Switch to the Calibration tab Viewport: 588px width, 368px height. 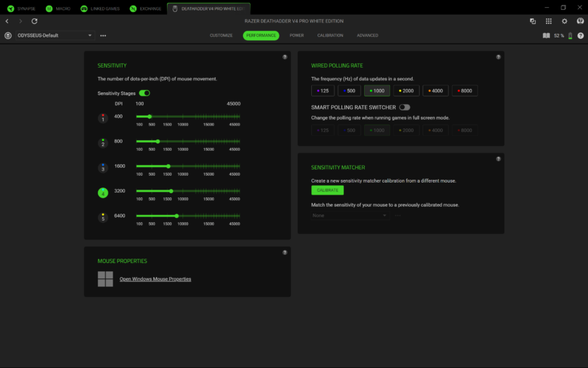(x=330, y=35)
